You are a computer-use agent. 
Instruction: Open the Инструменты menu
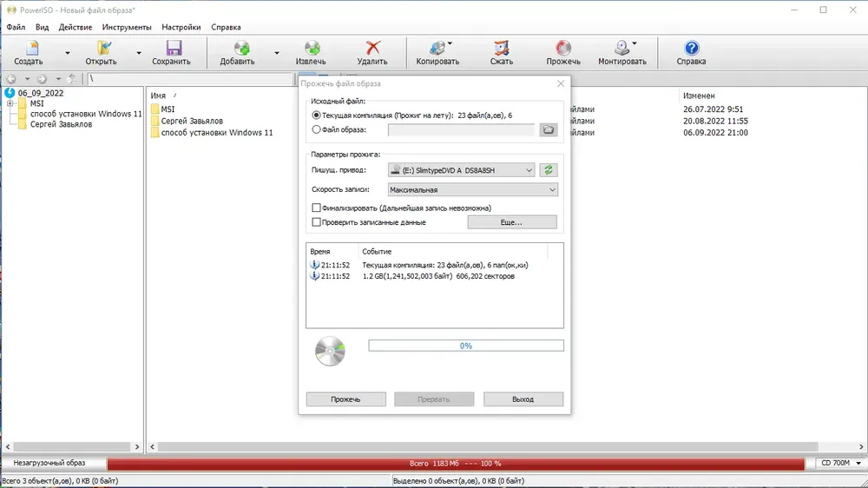click(126, 27)
